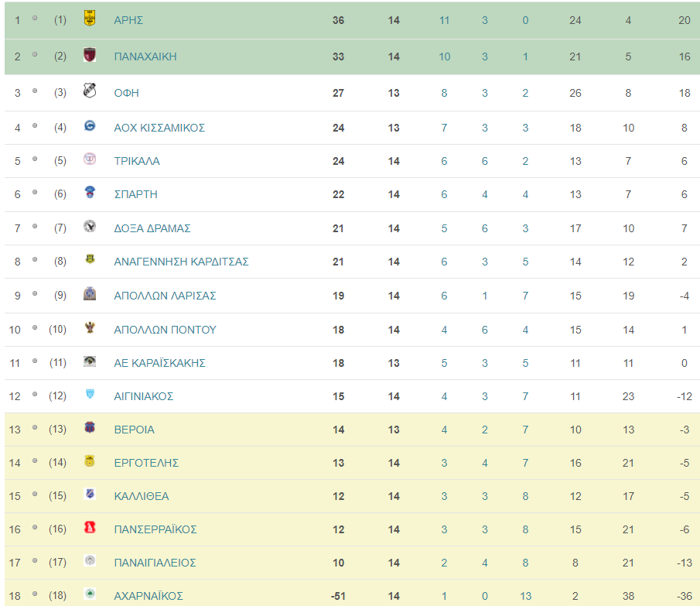Click the ΑΠΟΛΛΩΝ ΠΟΝΤΟΥ eagle emblem

tap(90, 328)
